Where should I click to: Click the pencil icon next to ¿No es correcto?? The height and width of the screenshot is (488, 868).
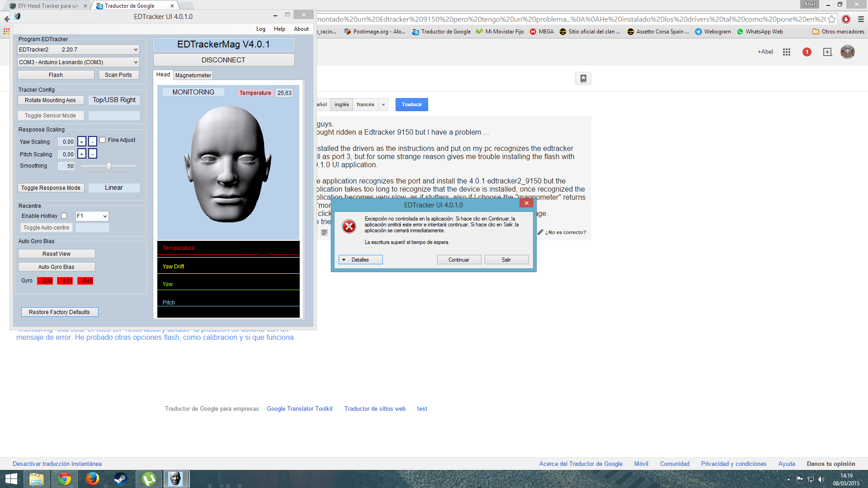[x=540, y=232]
